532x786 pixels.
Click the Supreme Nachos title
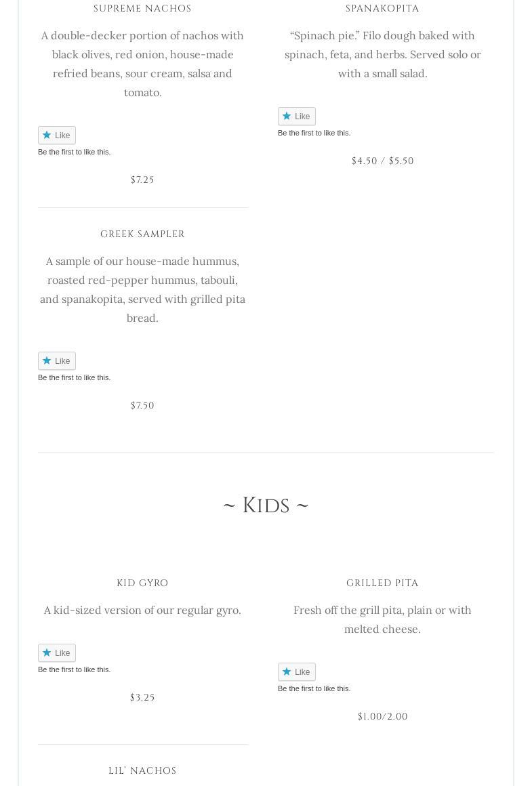[142, 9]
